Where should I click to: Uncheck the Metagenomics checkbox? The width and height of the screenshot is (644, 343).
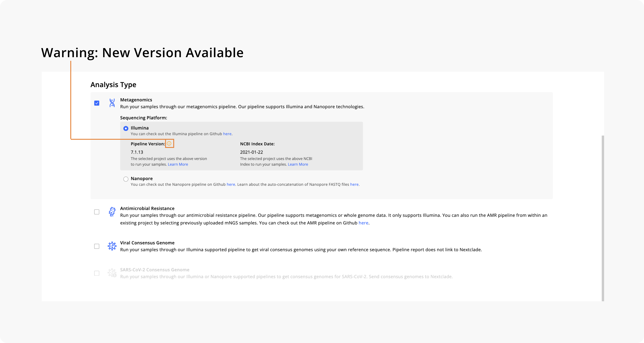click(x=97, y=103)
